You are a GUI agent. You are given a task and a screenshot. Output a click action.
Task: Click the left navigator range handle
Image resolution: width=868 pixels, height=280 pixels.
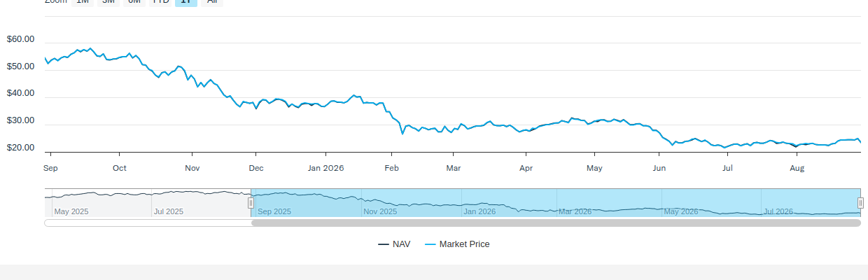251,202
